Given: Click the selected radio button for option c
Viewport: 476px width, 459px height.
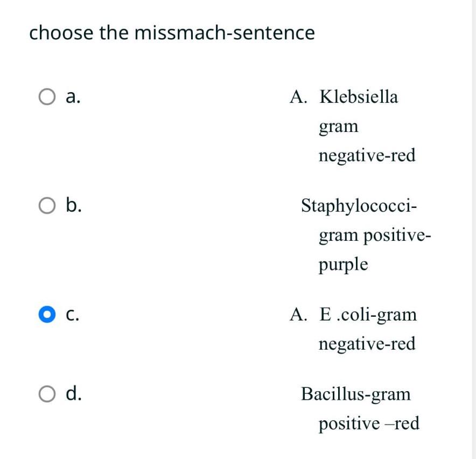Looking at the screenshot, I should 47,314.
